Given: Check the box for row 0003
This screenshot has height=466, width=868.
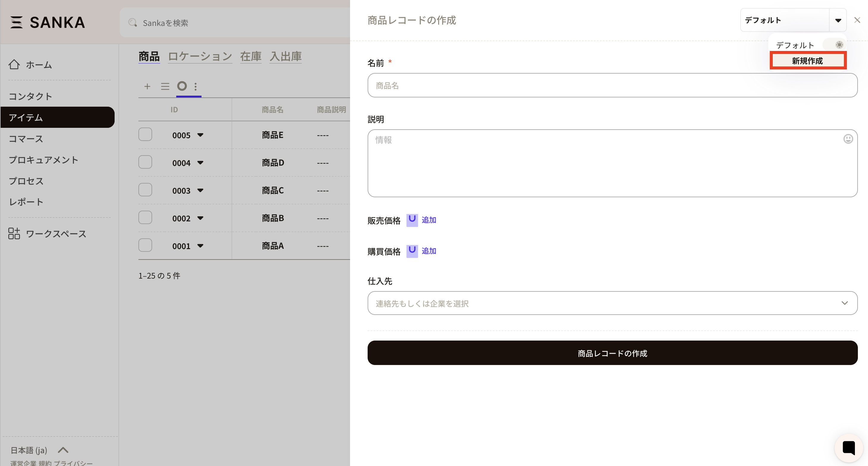Looking at the screenshot, I should point(145,190).
